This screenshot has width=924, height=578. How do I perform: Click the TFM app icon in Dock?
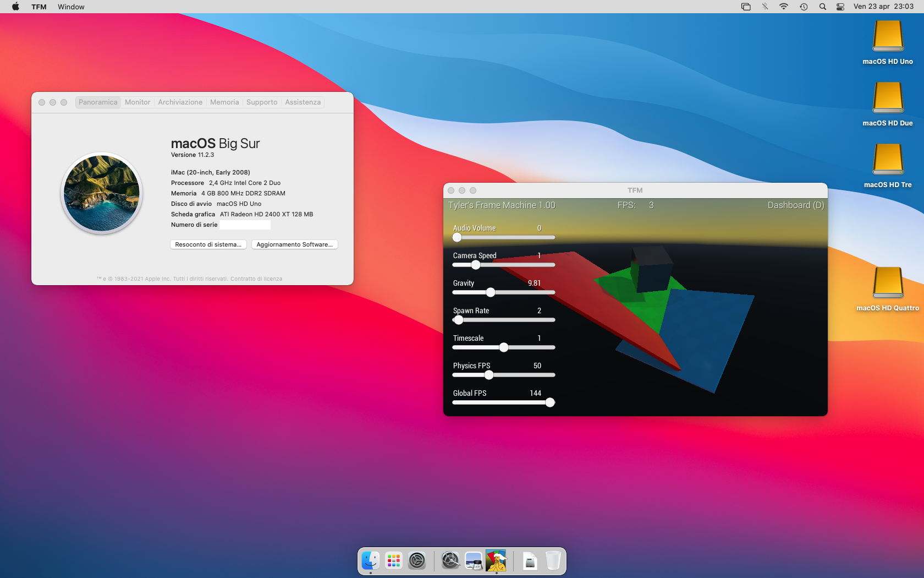(x=496, y=561)
